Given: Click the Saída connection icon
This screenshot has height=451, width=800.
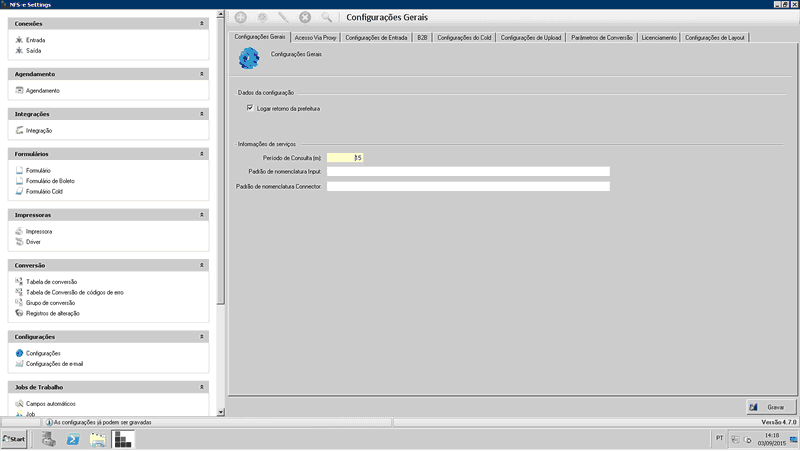Looking at the screenshot, I should pos(19,51).
